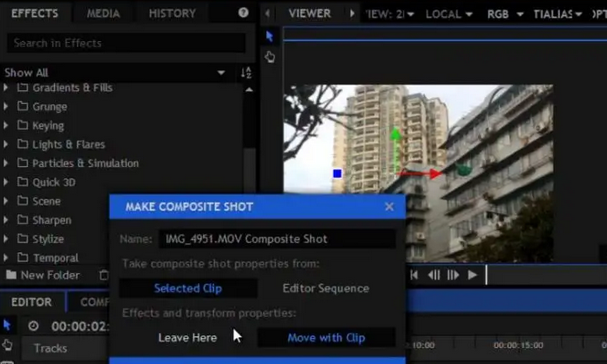Click the composite shot Name field
This screenshot has height=364, width=607.
pyautogui.click(x=277, y=239)
